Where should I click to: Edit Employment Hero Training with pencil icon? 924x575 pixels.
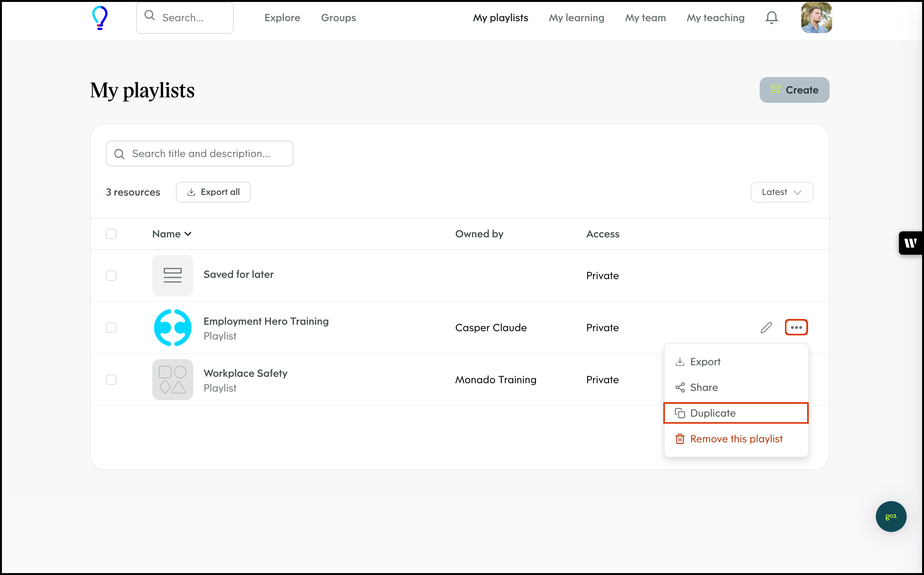click(x=766, y=327)
